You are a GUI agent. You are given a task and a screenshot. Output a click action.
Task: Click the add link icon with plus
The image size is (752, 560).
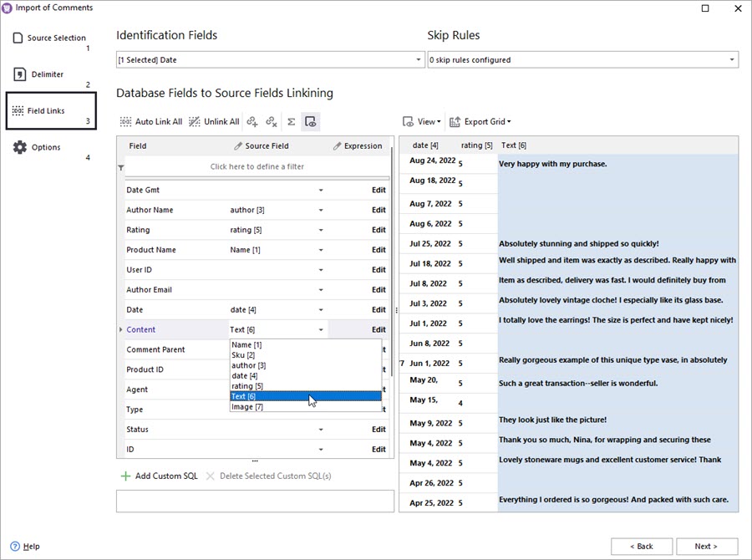(252, 122)
